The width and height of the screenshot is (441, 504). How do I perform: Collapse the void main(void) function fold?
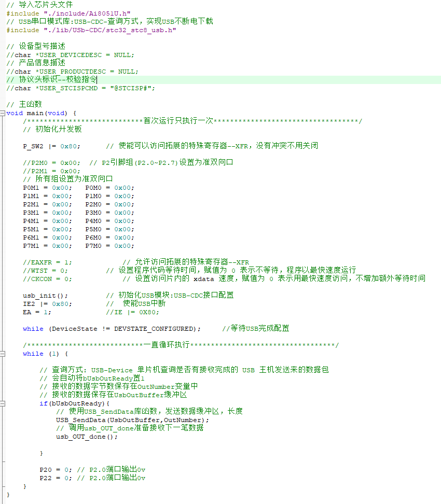coord(3,113)
